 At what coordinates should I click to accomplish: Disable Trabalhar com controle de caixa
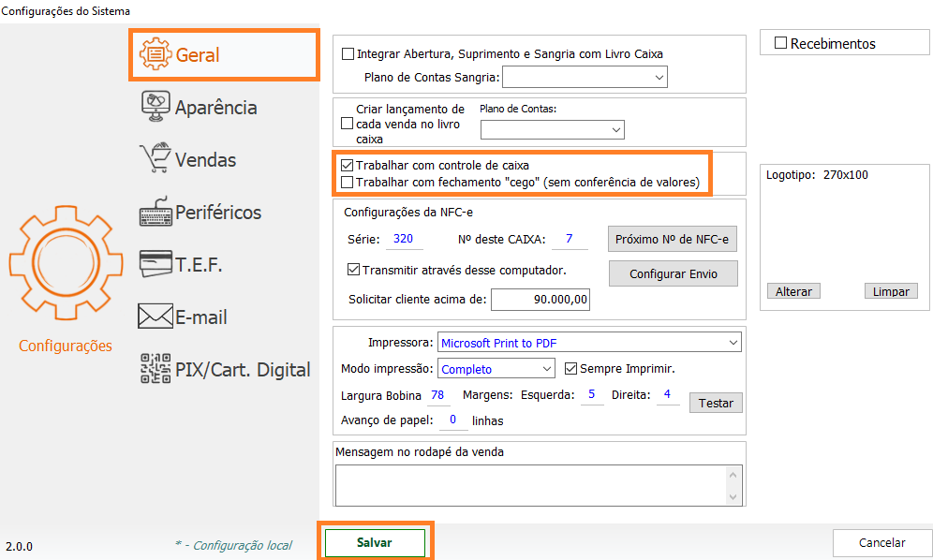pyautogui.click(x=348, y=165)
